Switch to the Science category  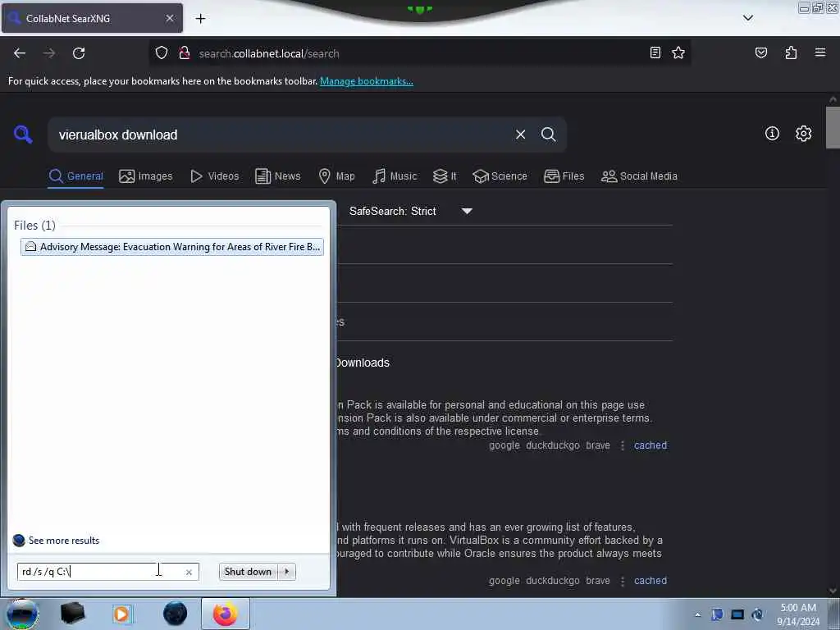500,176
